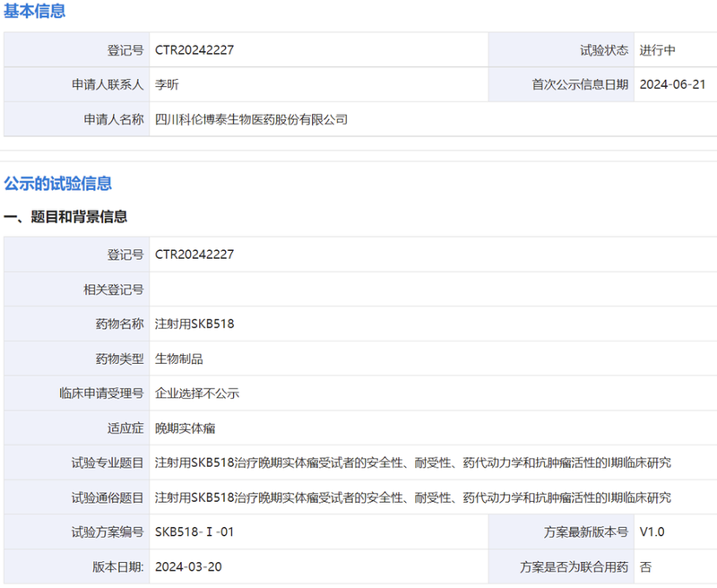
Task: Click CTR20242227 under 题目和背景信息 section
Action: click(x=194, y=255)
